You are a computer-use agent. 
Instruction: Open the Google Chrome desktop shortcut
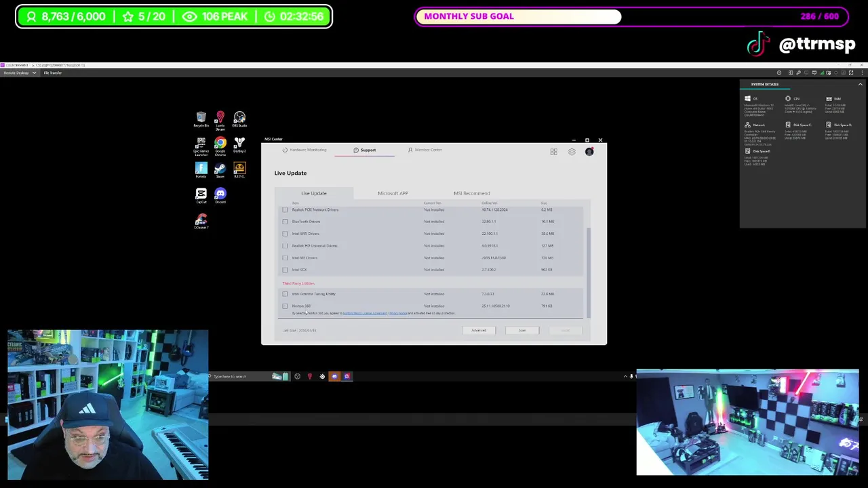click(220, 146)
